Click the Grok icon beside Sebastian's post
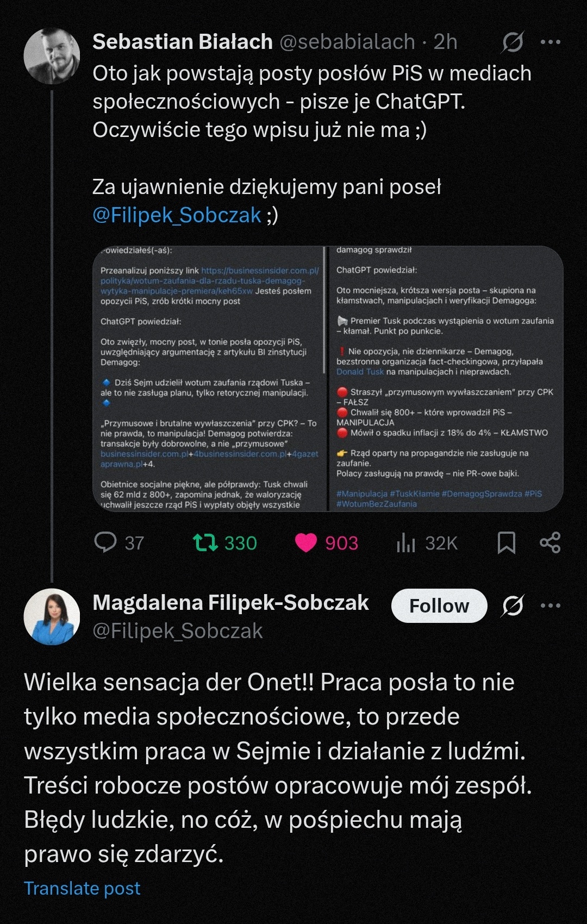Image resolution: width=587 pixels, height=924 pixels. (513, 42)
